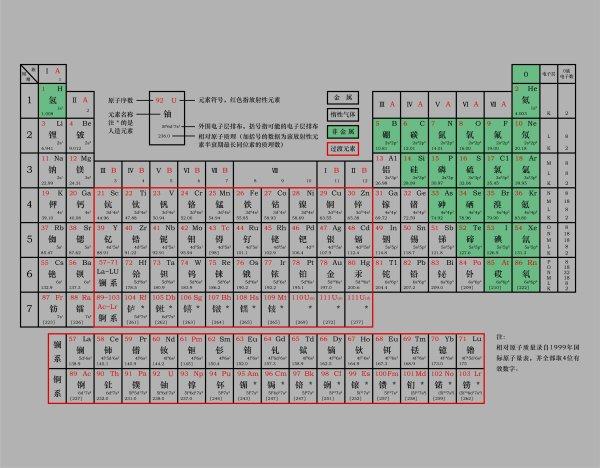Click the Carbon (C) element cell
600x468 pixels.
pyautogui.click(x=413, y=136)
